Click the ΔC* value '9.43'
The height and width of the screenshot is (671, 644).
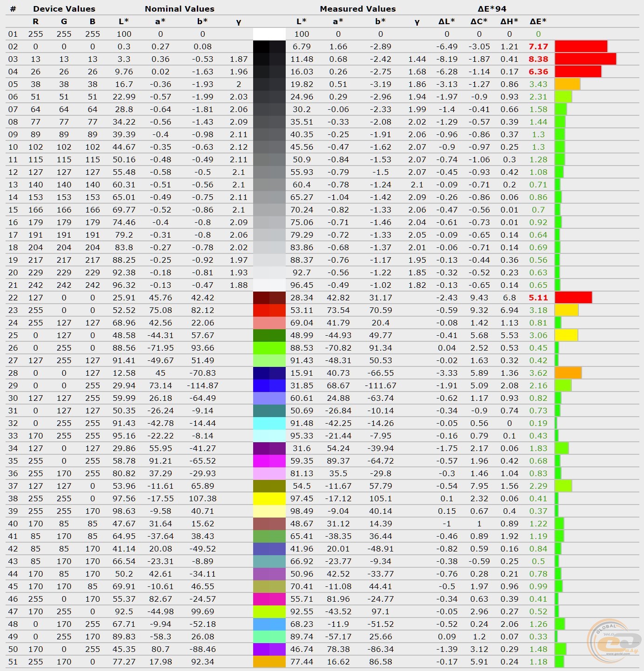tap(479, 298)
